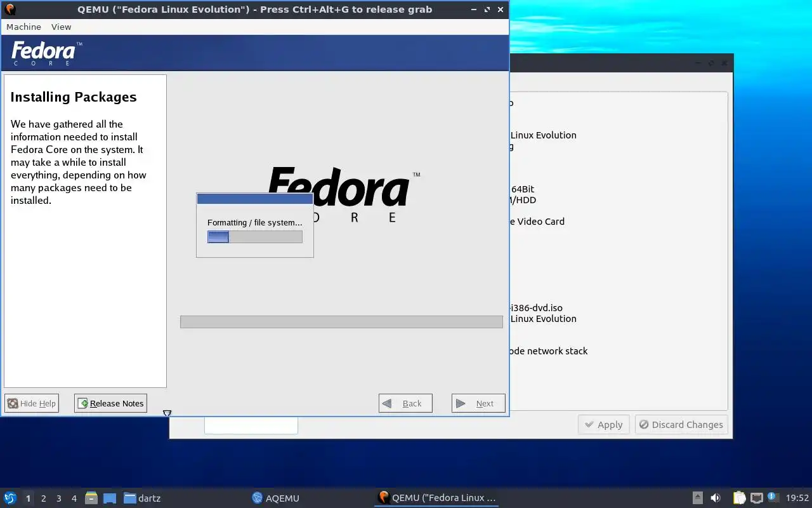Click the Apply checkmark icon in AQEMU
The height and width of the screenshot is (508, 812).
tap(589, 424)
